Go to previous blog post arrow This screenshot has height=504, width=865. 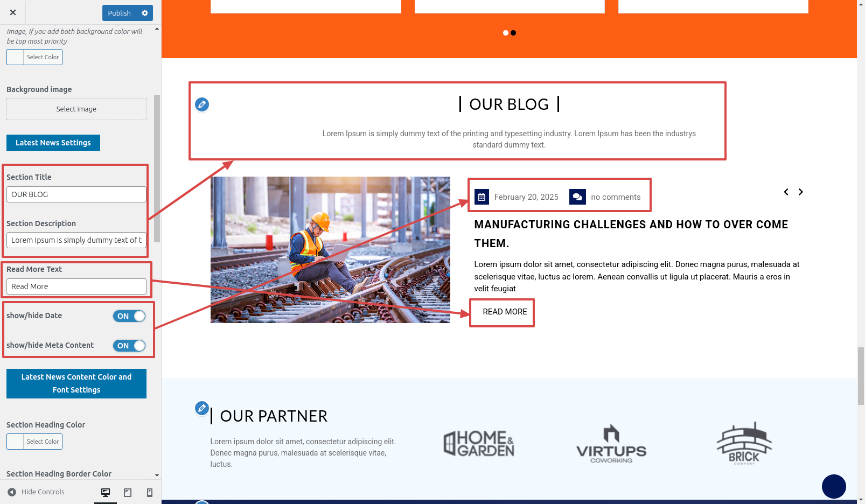pyautogui.click(x=786, y=192)
